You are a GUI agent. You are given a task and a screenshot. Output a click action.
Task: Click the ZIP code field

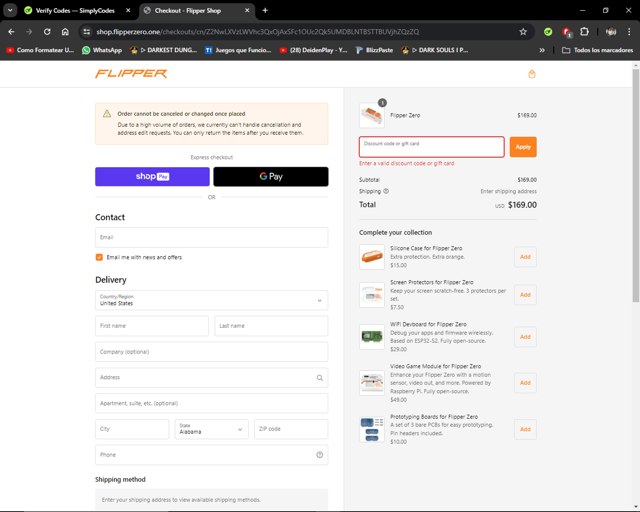coord(291,429)
